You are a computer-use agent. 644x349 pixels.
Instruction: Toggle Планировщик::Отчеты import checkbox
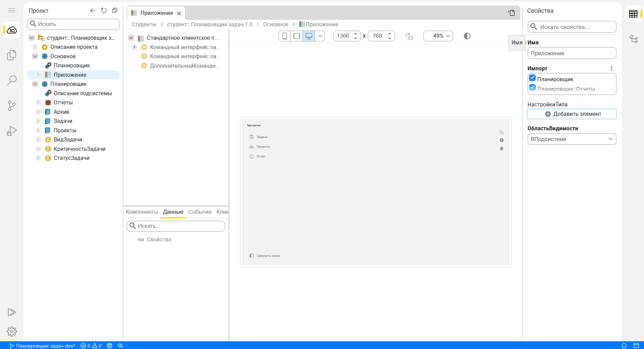[x=532, y=88]
